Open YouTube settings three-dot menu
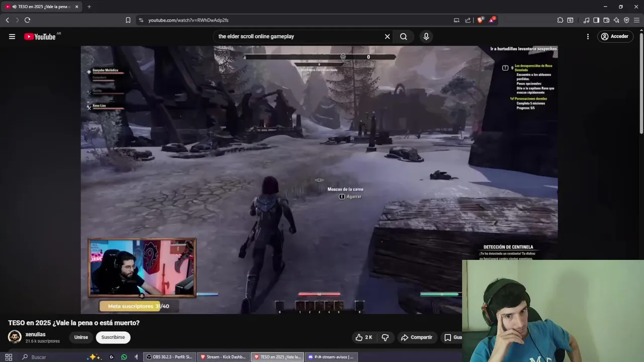Image resolution: width=644 pixels, height=362 pixels. [588, 36]
